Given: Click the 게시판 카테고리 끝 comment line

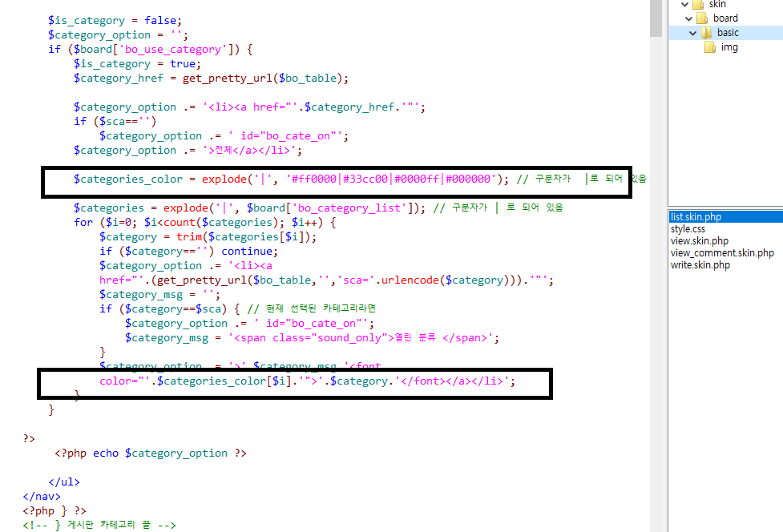Looking at the screenshot, I should point(99,525).
